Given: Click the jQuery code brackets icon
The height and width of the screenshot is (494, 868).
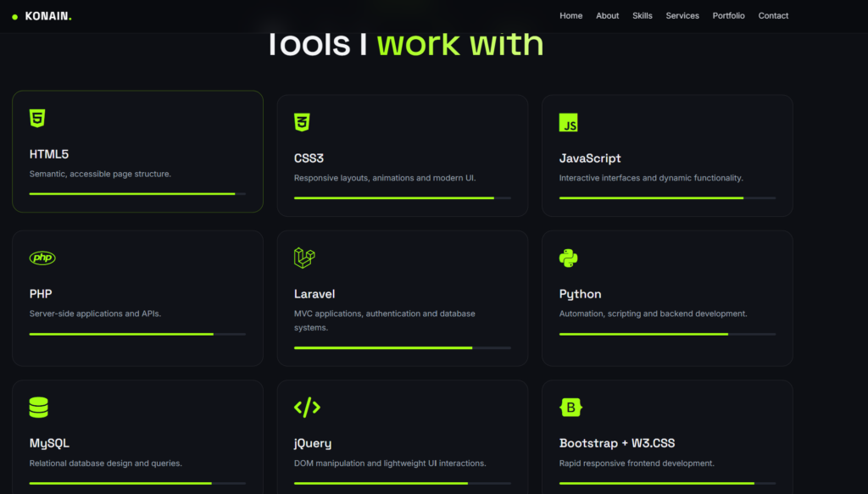Looking at the screenshot, I should 307,408.
